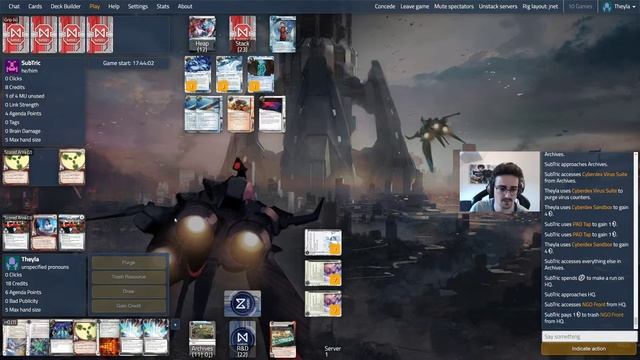Image resolution: width=640 pixels, height=360 pixels.
Task: Open the Cards menu
Action: pyautogui.click(x=35, y=7)
